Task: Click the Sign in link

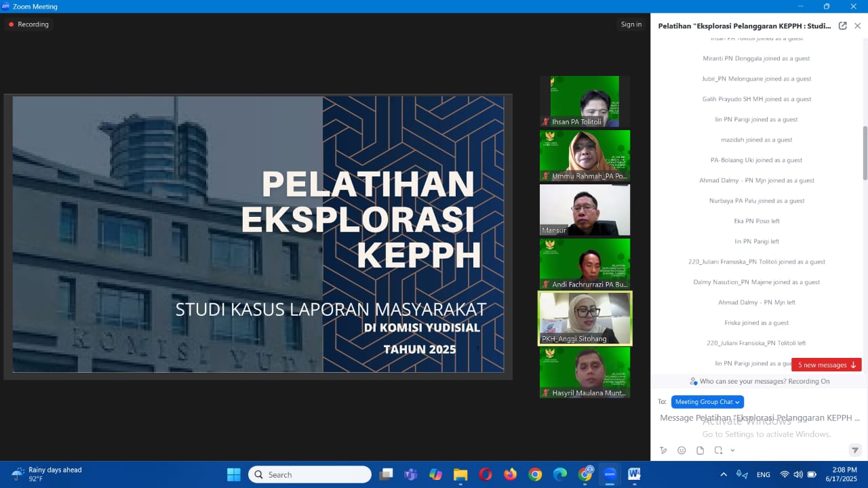Action: point(631,24)
